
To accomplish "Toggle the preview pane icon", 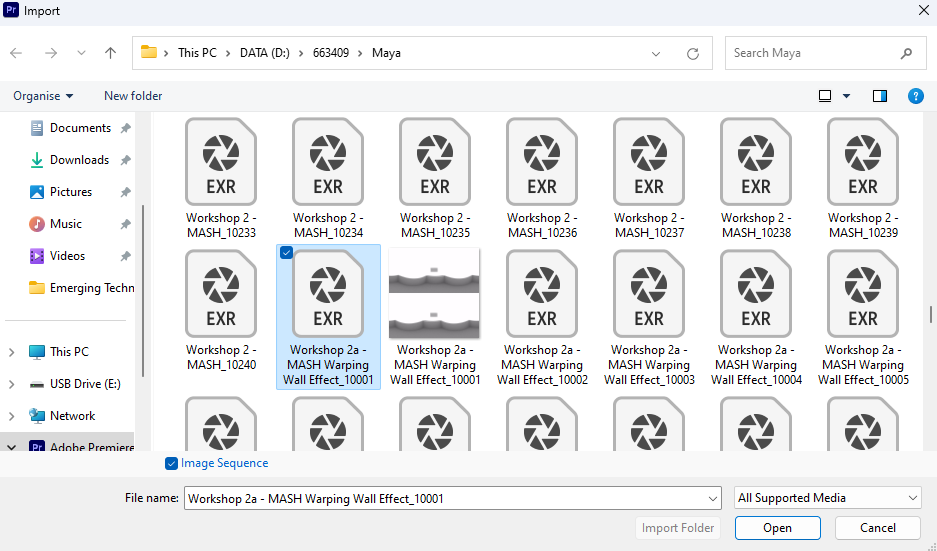I will pyautogui.click(x=880, y=96).
